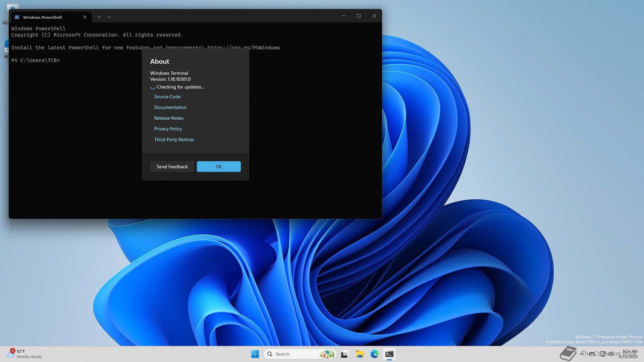Open volume speaker tray icon
Viewport: 644px width, 362px height.
pos(611,354)
